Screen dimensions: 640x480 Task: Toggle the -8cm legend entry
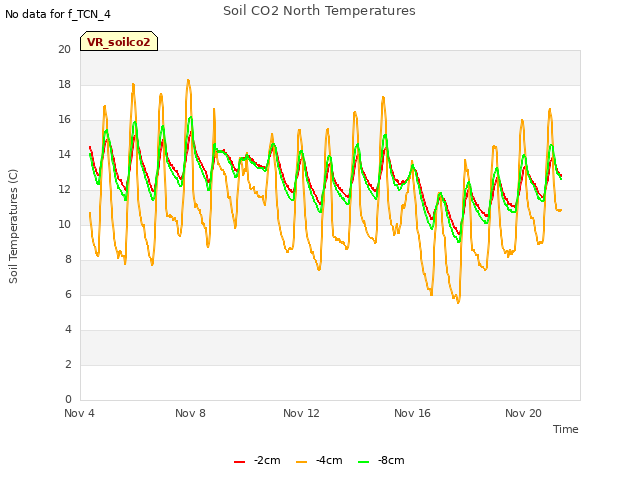(x=381, y=460)
